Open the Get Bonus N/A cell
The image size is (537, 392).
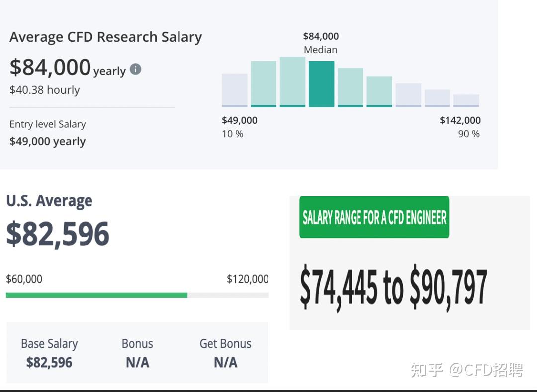tap(225, 353)
